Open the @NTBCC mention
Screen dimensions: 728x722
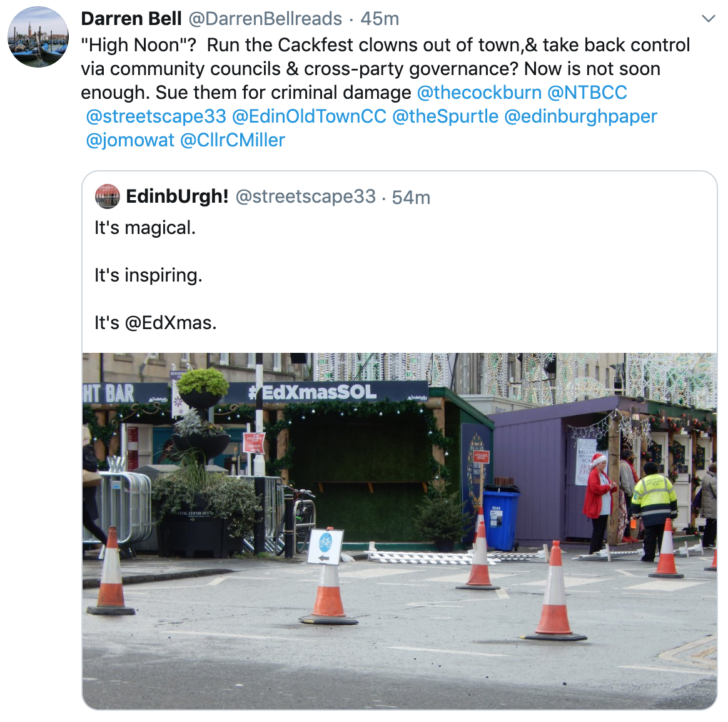coord(587,93)
